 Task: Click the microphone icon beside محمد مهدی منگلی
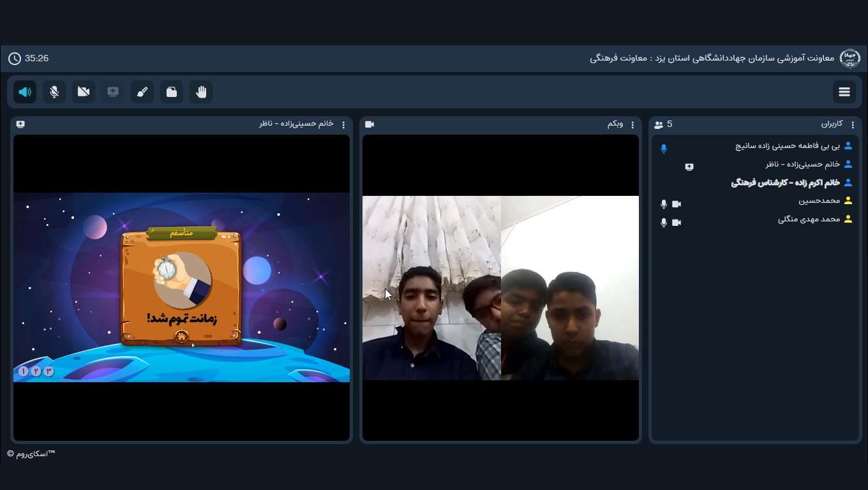pyautogui.click(x=664, y=223)
